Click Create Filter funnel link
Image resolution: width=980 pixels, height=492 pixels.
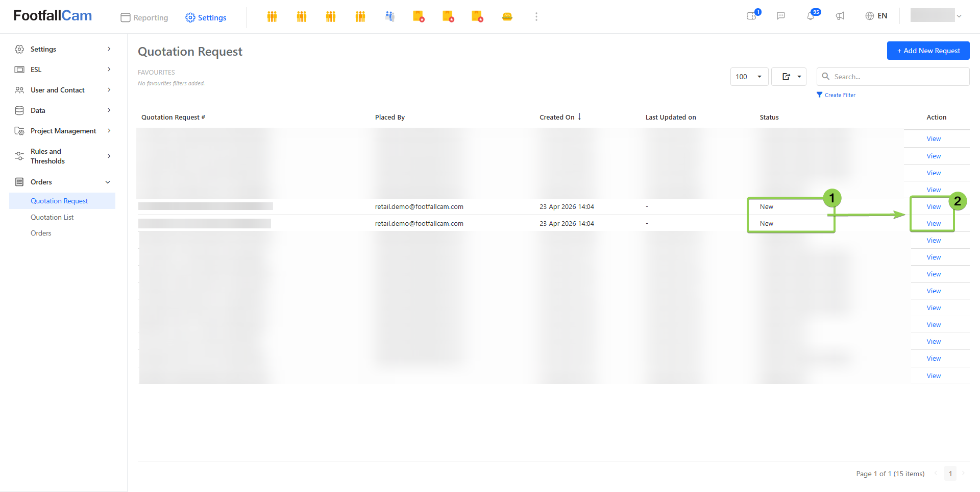tap(836, 95)
